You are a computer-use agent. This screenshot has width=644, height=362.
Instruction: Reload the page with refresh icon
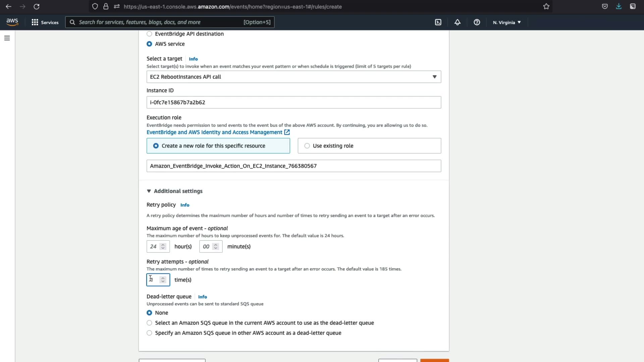[x=37, y=6]
